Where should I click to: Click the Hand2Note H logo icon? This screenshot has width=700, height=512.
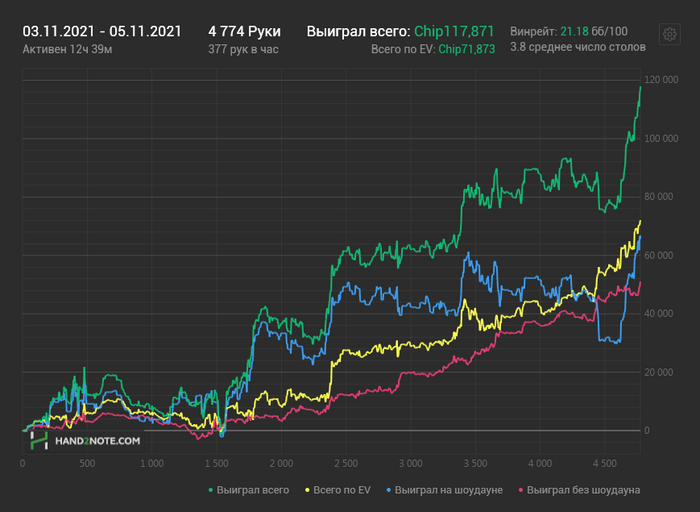39,440
